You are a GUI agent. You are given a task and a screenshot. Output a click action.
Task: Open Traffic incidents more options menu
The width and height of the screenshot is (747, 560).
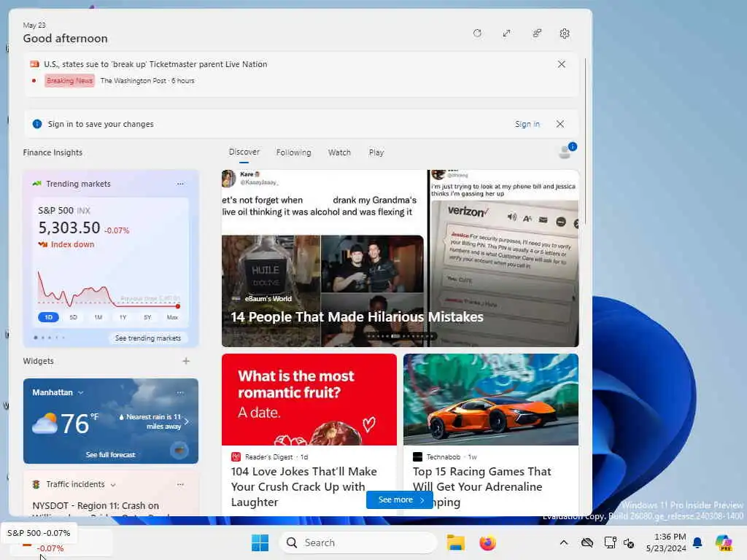pyautogui.click(x=180, y=484)
